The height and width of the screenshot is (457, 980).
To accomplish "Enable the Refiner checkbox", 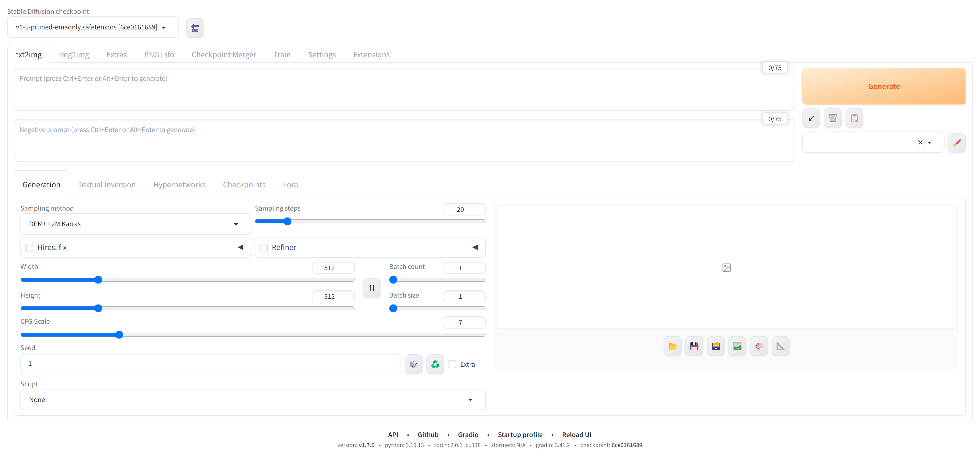I will coord(264,247).
